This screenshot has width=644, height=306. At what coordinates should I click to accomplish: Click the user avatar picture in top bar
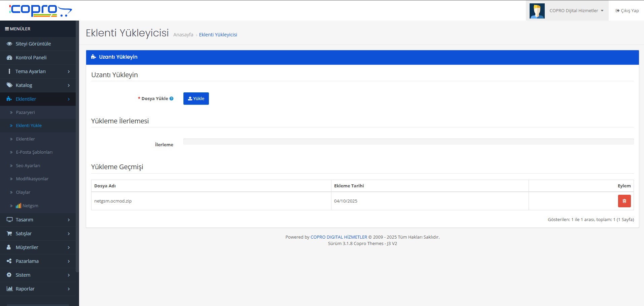pos(537,11)
